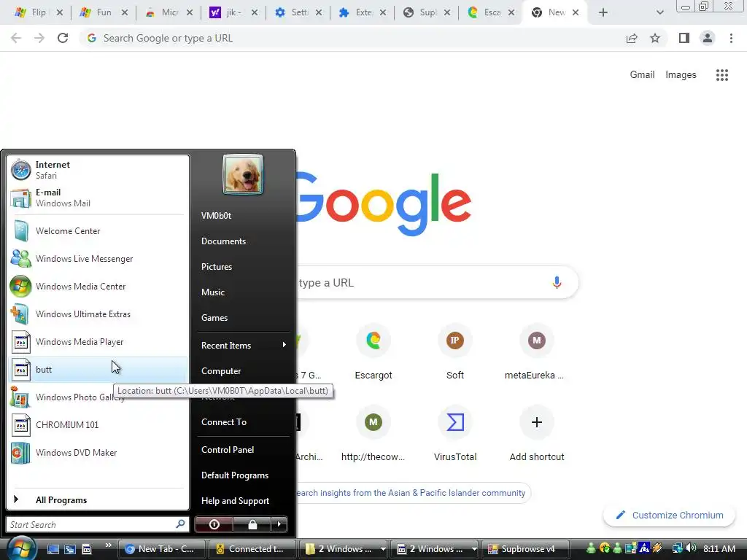Open the http://thecow shortcut
Image resolution: width=747 pixels, height=560 pixels.
tap(373, 433)
